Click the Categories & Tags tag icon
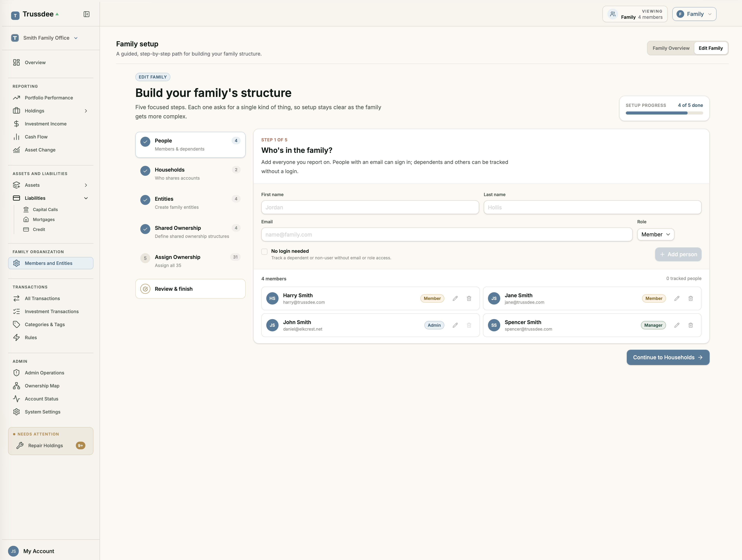 pyautogui.click(x=16, y=324)
